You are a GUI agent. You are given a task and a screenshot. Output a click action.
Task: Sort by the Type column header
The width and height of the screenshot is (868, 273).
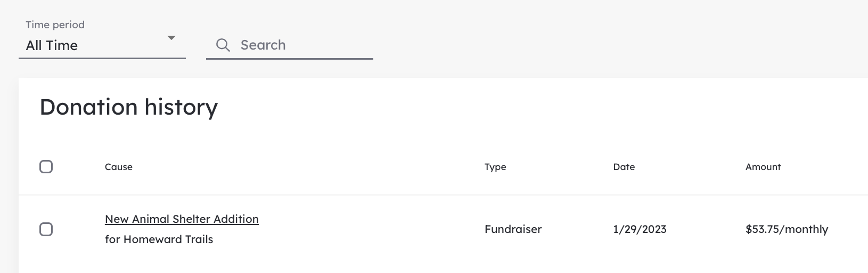point(495,167)
